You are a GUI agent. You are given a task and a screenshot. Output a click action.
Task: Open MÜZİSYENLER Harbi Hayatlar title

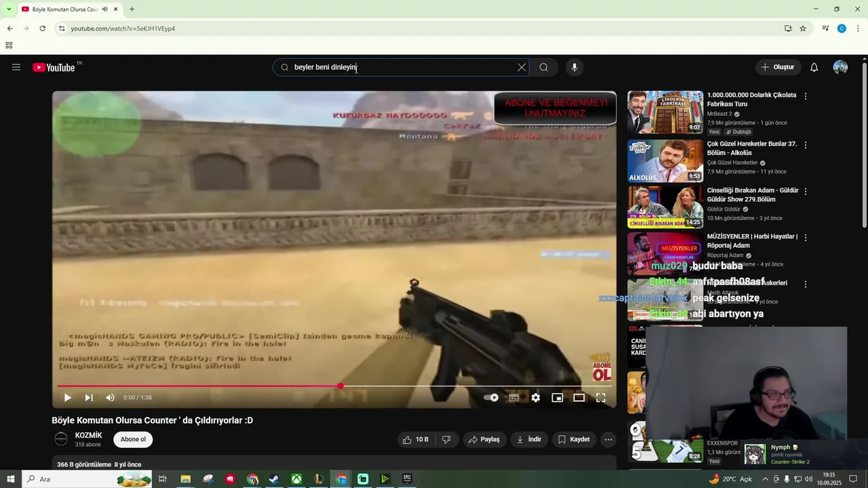753,241
